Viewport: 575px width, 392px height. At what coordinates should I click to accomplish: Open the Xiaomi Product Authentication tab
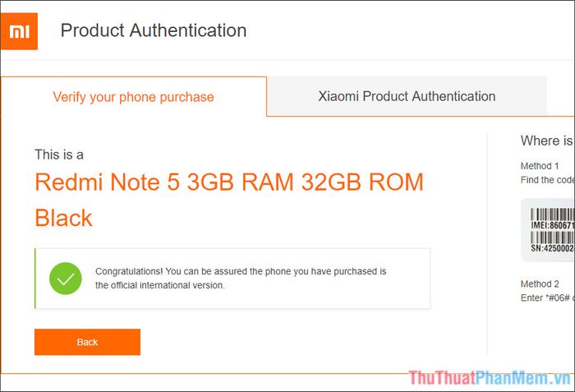[x=407, y=96]
